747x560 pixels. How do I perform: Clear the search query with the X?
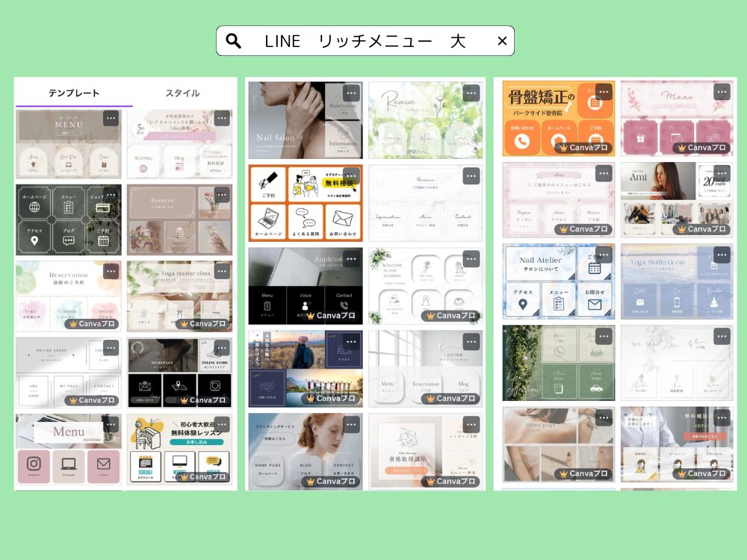pyautogui.click(x=502, y=41)
